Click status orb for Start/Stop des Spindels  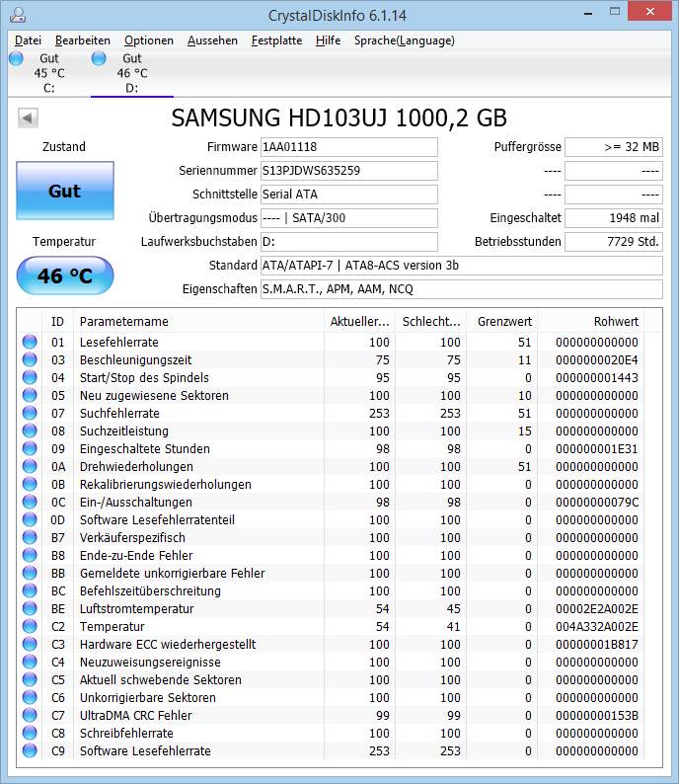30,377
